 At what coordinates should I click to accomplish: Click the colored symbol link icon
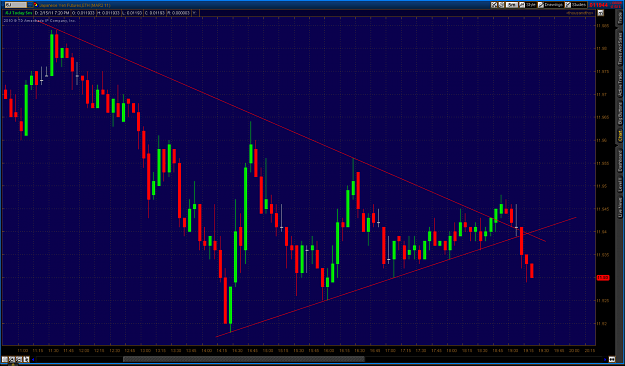pos(36,5)
